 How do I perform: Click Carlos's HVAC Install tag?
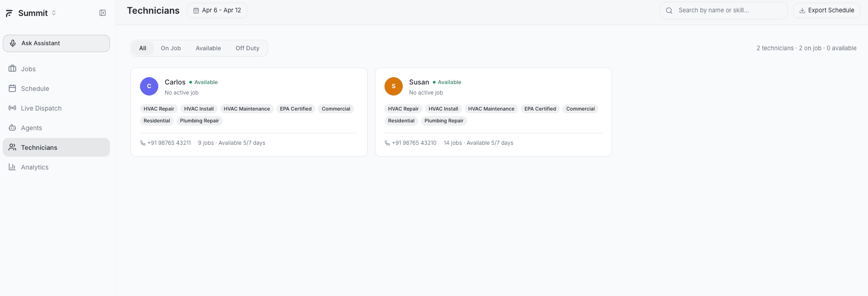(x=199, y=109)
